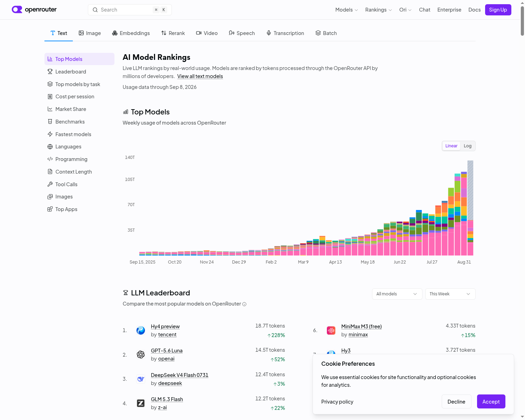Click the Benchmarks icon in sidebar
The image size is (525, 420).
click(50, 121)
